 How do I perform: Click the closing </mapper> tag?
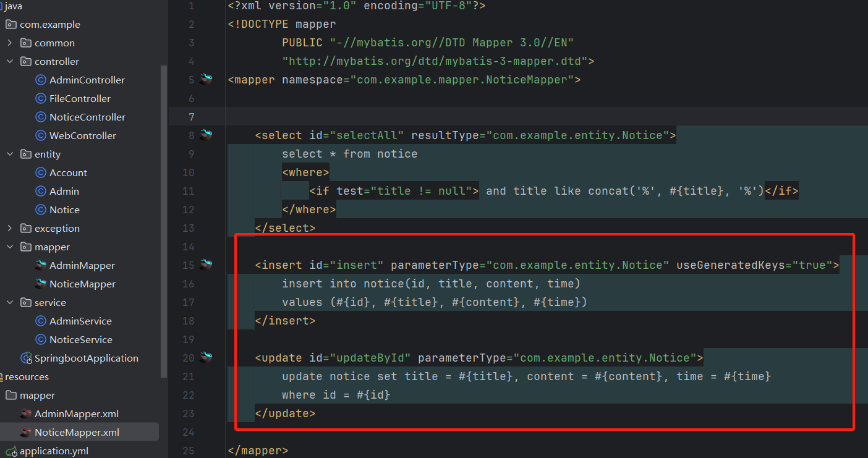(x=258, y=451)
